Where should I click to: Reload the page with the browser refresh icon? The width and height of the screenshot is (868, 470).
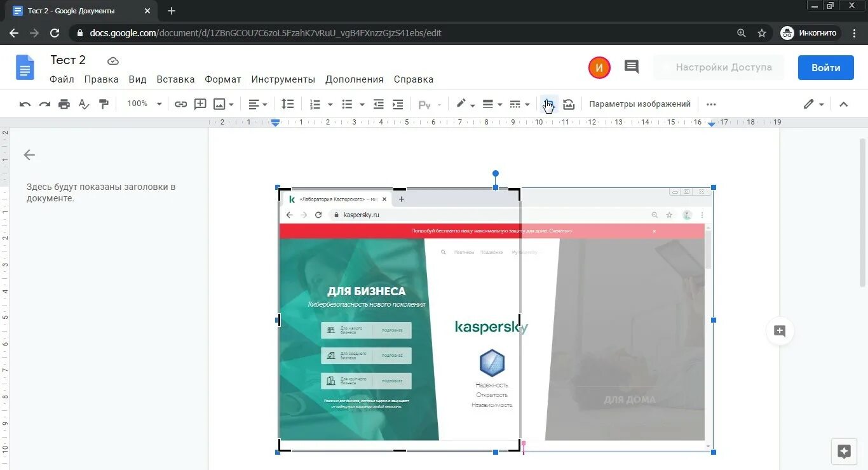[55, 33]
